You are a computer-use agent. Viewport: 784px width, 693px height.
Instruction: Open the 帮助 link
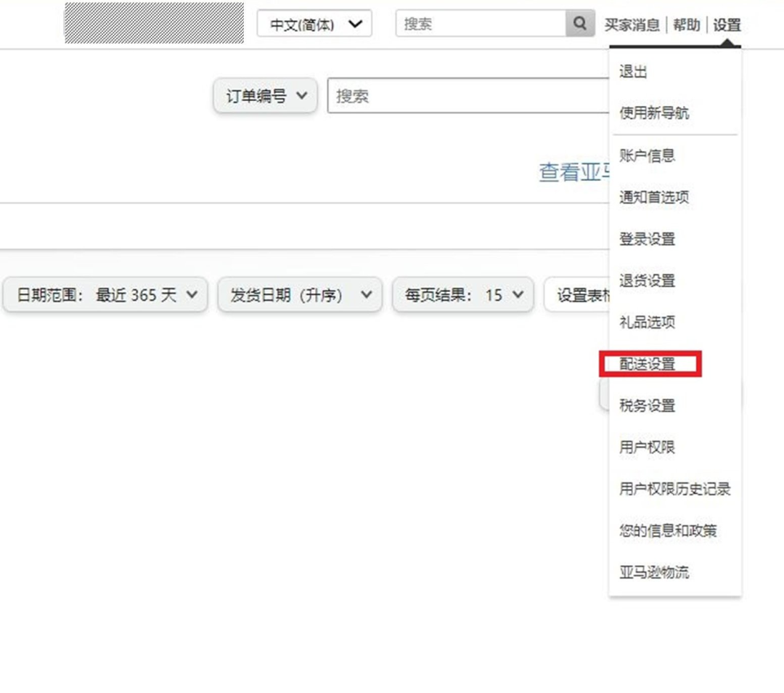coord(687,23)
